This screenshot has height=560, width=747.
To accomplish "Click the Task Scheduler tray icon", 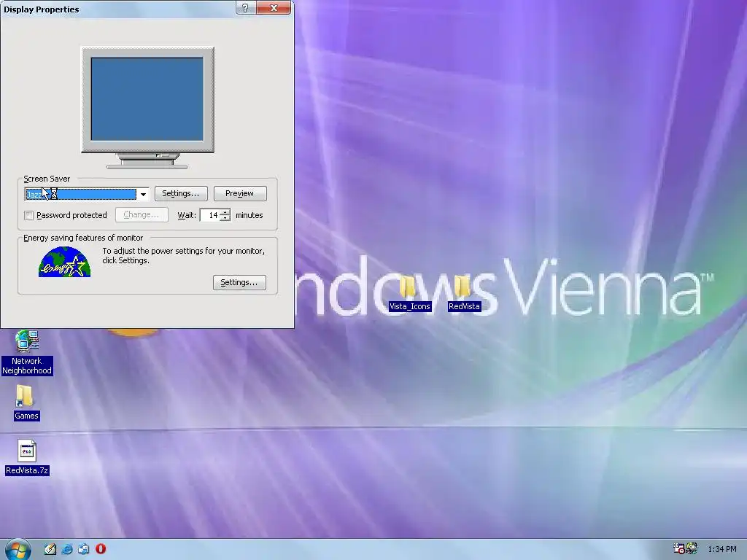I will point(678,548).
